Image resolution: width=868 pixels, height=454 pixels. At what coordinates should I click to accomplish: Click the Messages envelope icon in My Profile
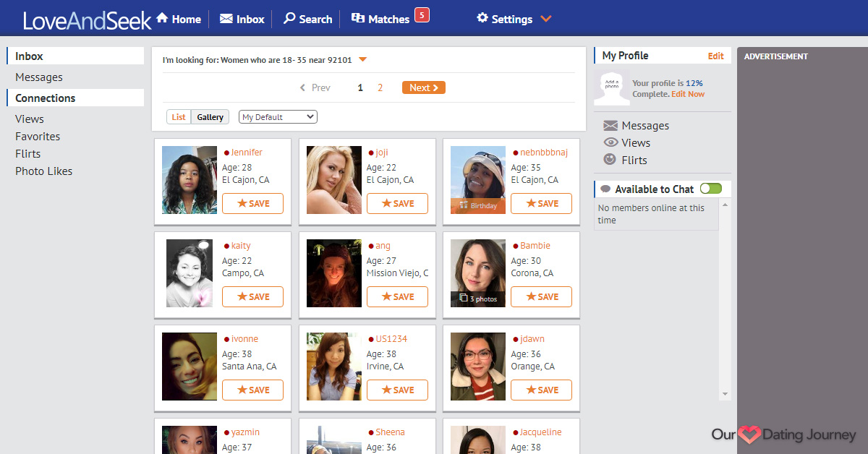pyautogui.click(x=610, y=126)
